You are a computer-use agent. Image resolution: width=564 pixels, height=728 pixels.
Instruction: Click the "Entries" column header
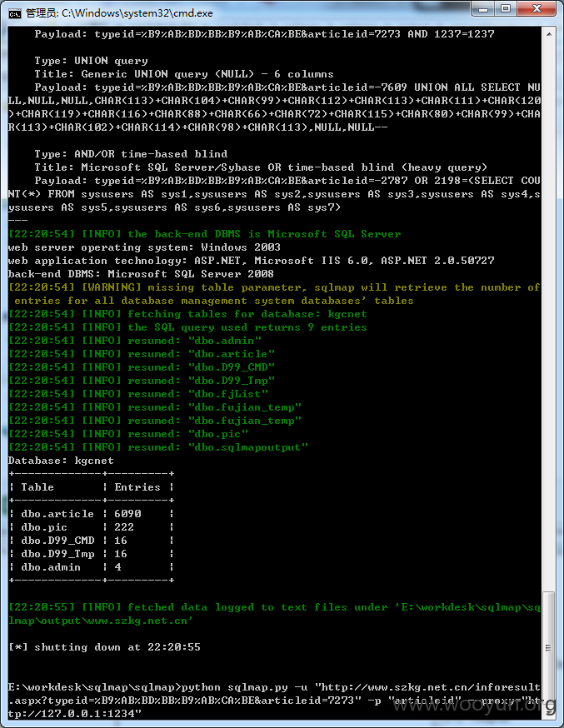point(137,487)
